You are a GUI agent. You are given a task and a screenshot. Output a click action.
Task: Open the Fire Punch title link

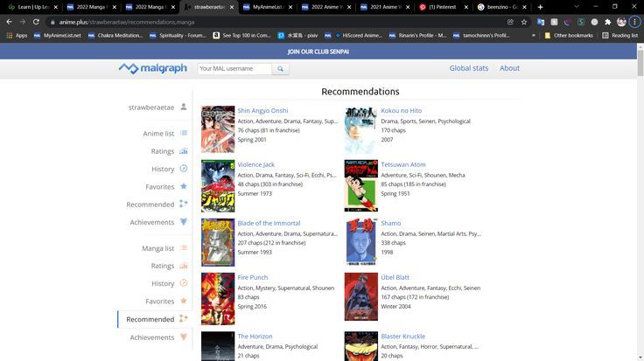click(253, 277)
